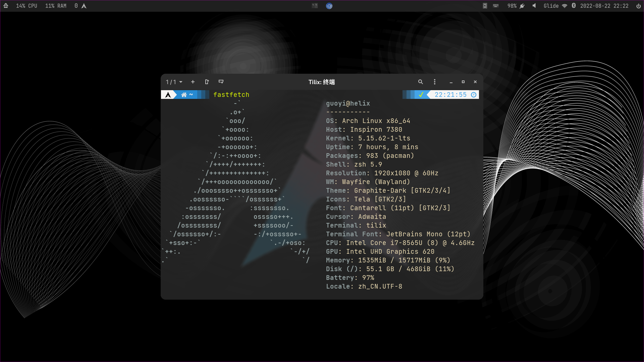Click the Battery: 97% line
Image resolution: width=644 pixels, height=362 pixels.
(x=350, y=278)
